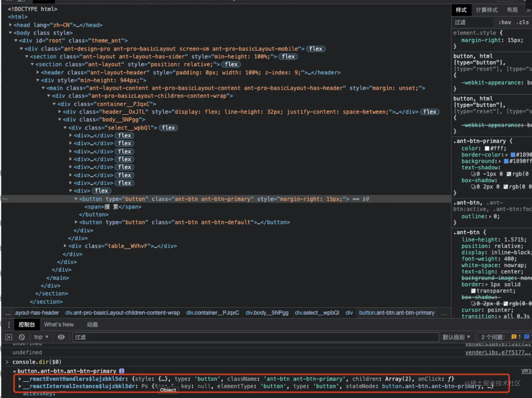Click the flex badge on the select__wpbQl div
Screen dimensions: 532x398
(168, 128)
